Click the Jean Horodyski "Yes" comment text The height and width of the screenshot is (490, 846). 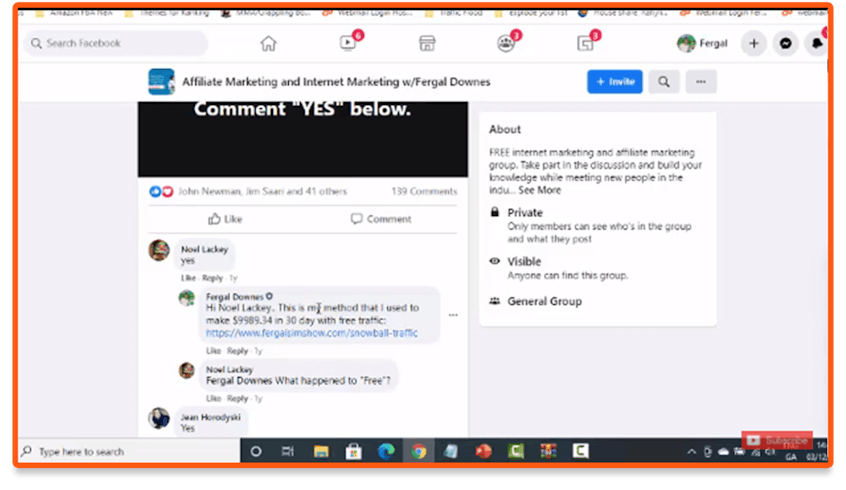click(187, 428)
